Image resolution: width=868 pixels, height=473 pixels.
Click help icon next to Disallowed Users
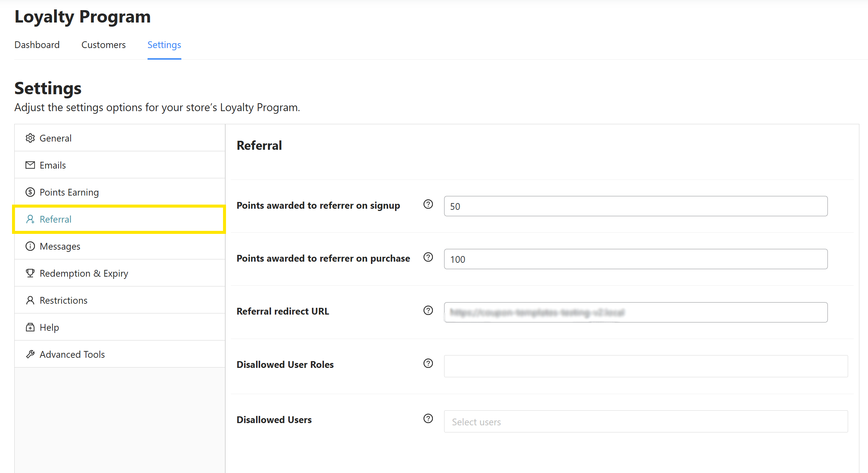click(428, 419)
